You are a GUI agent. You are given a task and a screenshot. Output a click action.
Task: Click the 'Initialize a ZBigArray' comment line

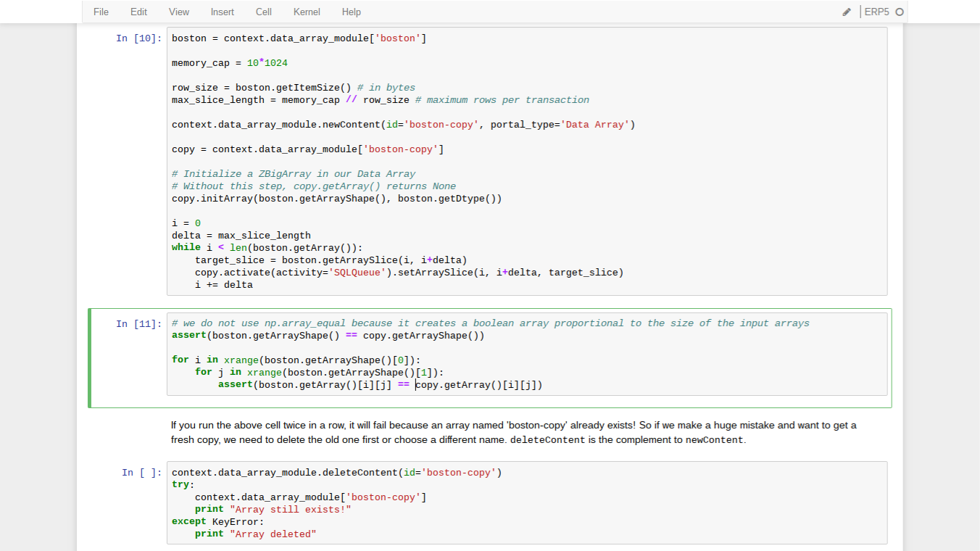(294, 174)
